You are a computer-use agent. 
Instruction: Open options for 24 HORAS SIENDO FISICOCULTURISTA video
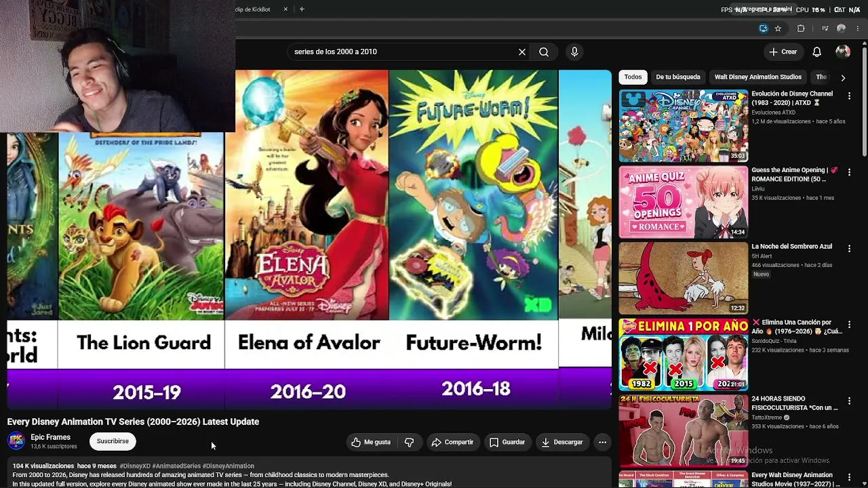[x=849, y=402]
